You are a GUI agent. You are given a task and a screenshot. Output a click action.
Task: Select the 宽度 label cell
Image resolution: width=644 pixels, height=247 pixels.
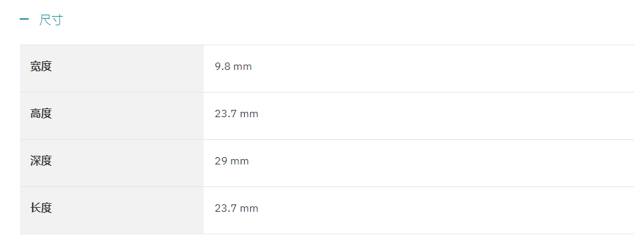pos(112,69)
